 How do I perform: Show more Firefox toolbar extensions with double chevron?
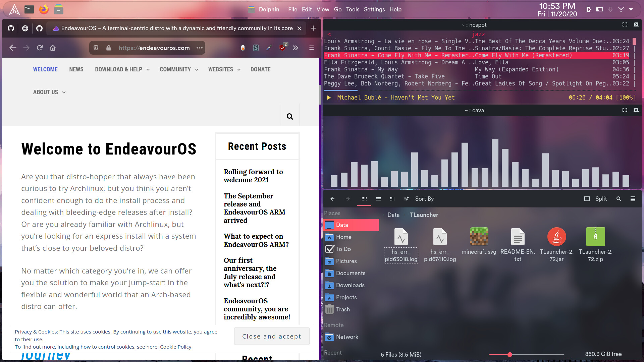296,48
